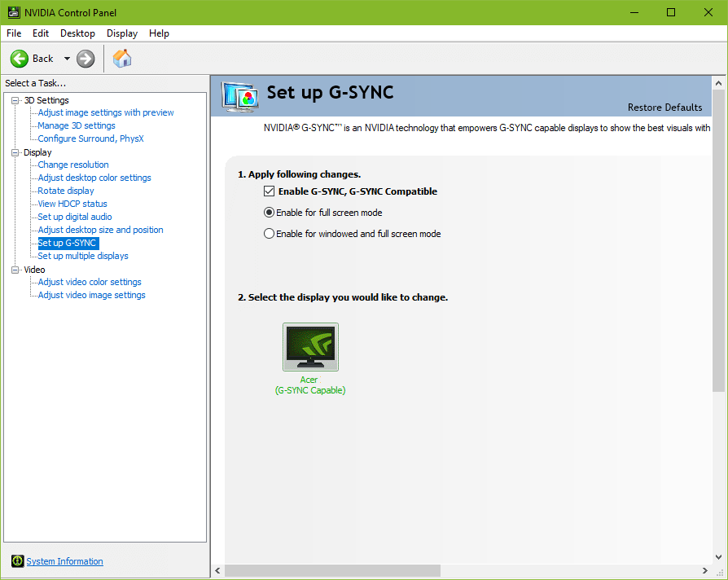Click the G-SYNC page header monitor icon
The width and height of the screenshot is (728, 580).
pos(240,97)
